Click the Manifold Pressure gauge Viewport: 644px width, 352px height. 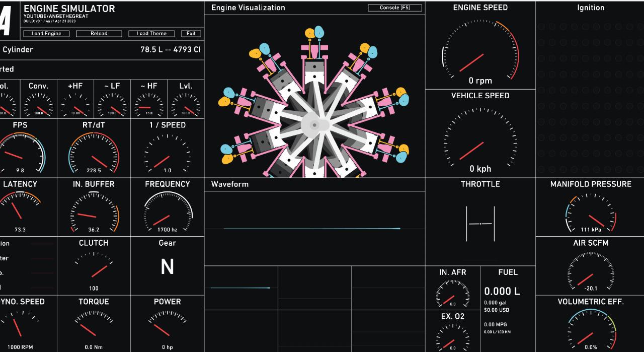click(591, 214)
